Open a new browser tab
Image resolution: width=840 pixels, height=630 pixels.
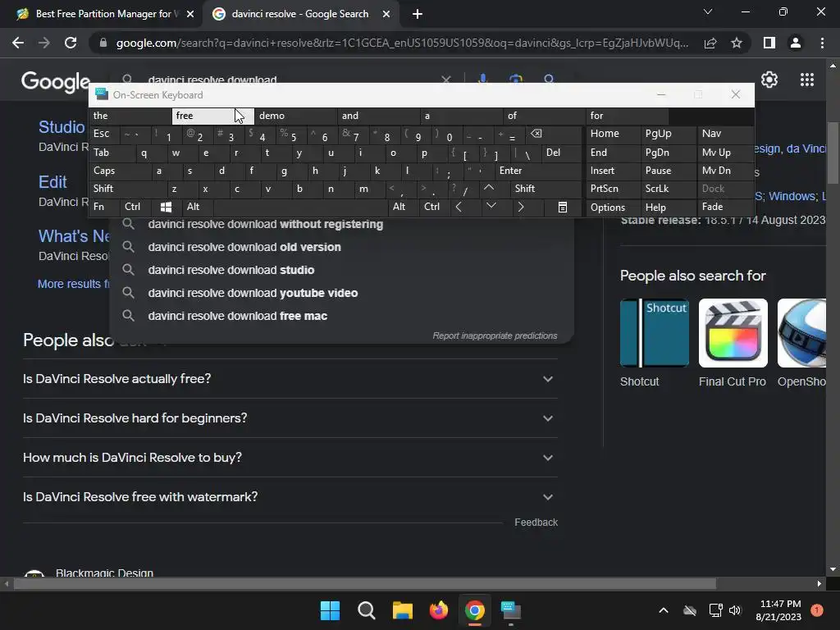[x=418, y=14]
